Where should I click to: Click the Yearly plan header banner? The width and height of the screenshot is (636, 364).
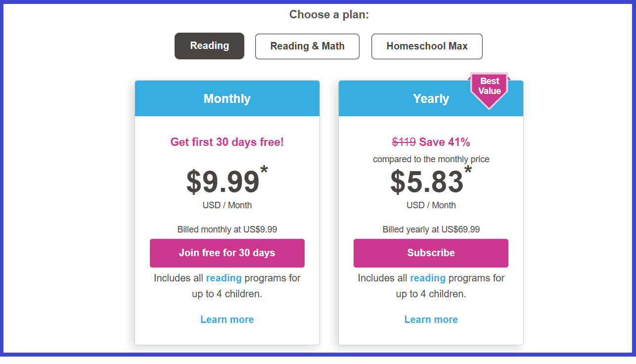tap(431, 98)
